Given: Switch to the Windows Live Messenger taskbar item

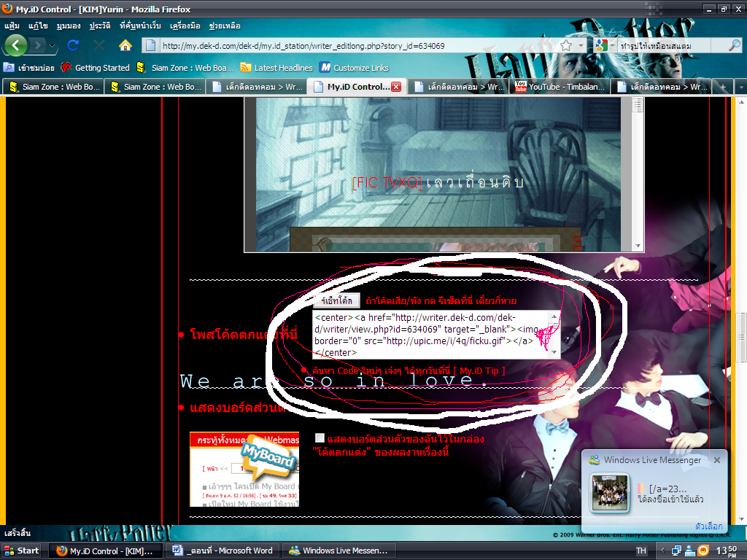Looking at the screenshot, I should [339, 551].
